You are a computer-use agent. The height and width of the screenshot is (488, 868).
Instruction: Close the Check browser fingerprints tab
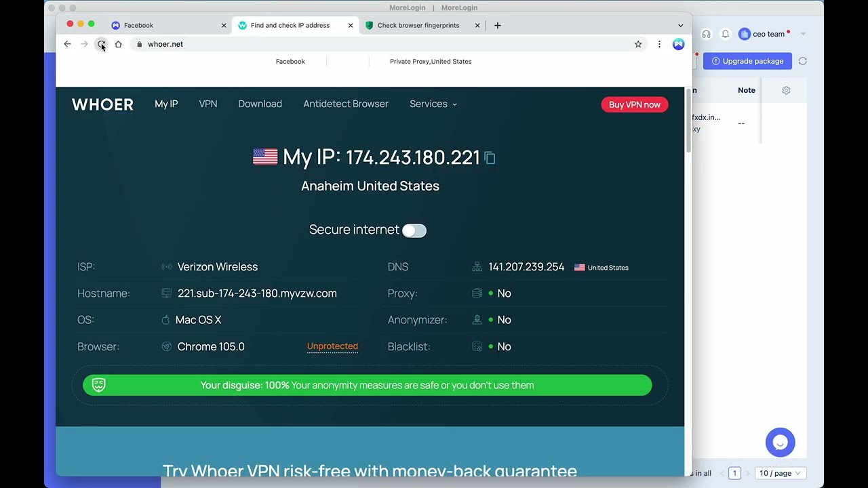(477, 25)
